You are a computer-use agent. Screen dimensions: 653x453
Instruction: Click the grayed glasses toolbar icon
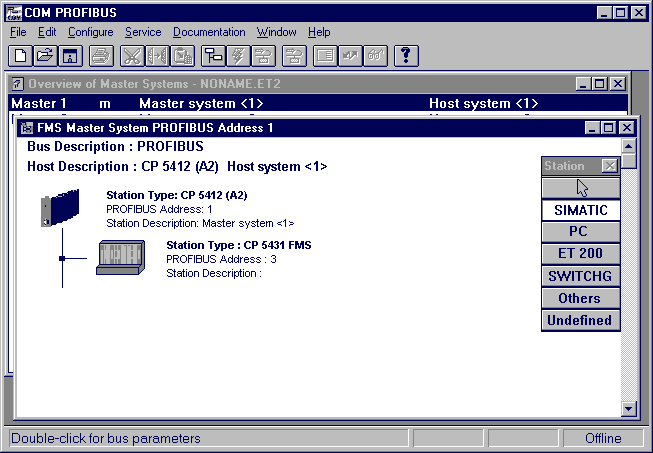(x=375, y=56)
